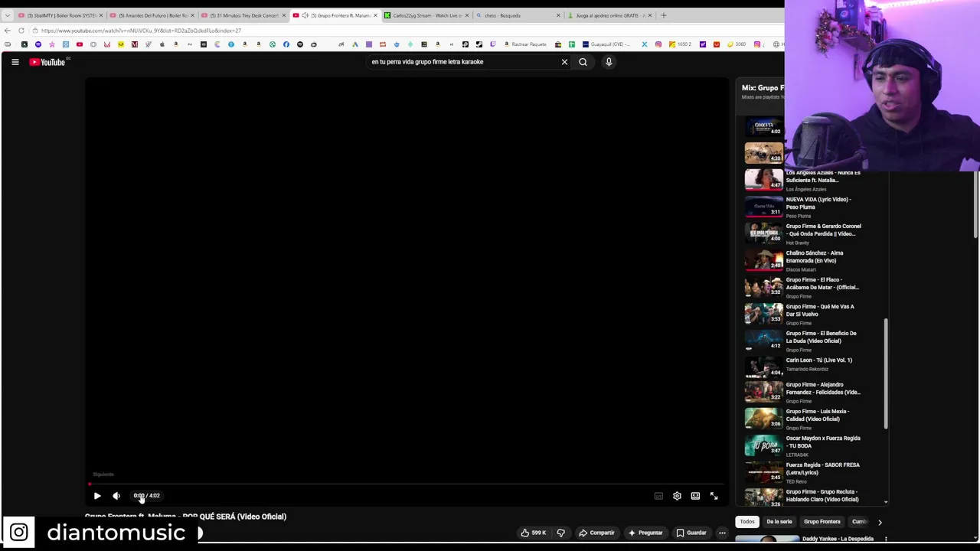Click the browser back arrow
The width and height of the screenshot is (980, 551).
[x=8, y=31]
